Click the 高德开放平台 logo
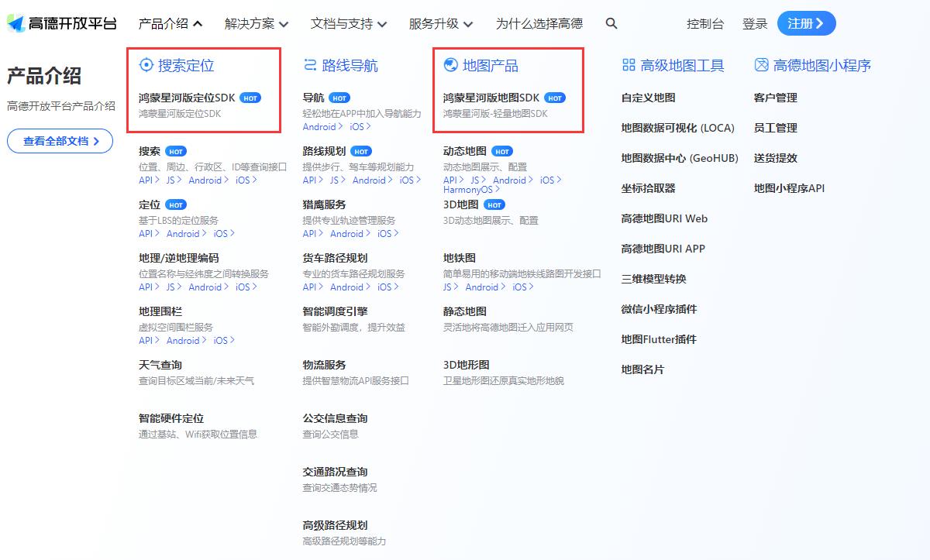Image resolution: width=930 pixels, height=560 pixels. pos(62,23)
